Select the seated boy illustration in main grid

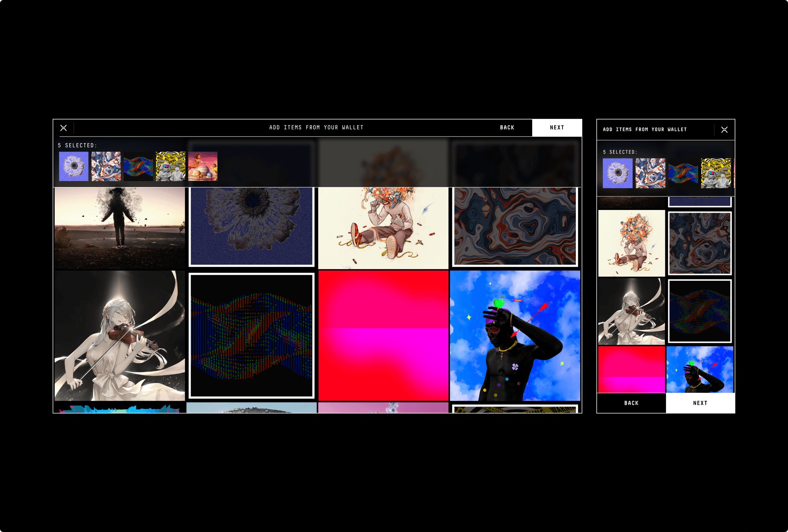(x=383, y=228)
